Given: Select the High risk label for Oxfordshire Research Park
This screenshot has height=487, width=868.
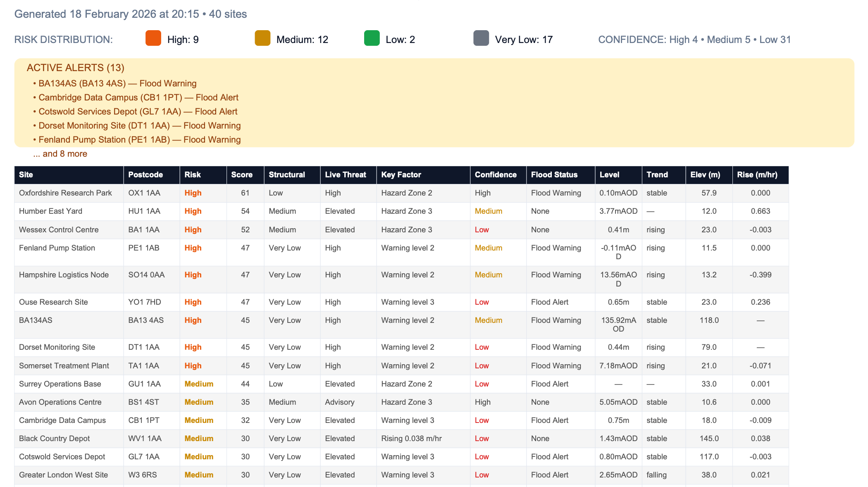Looking at the screenshot, I should tap(193, 193).
